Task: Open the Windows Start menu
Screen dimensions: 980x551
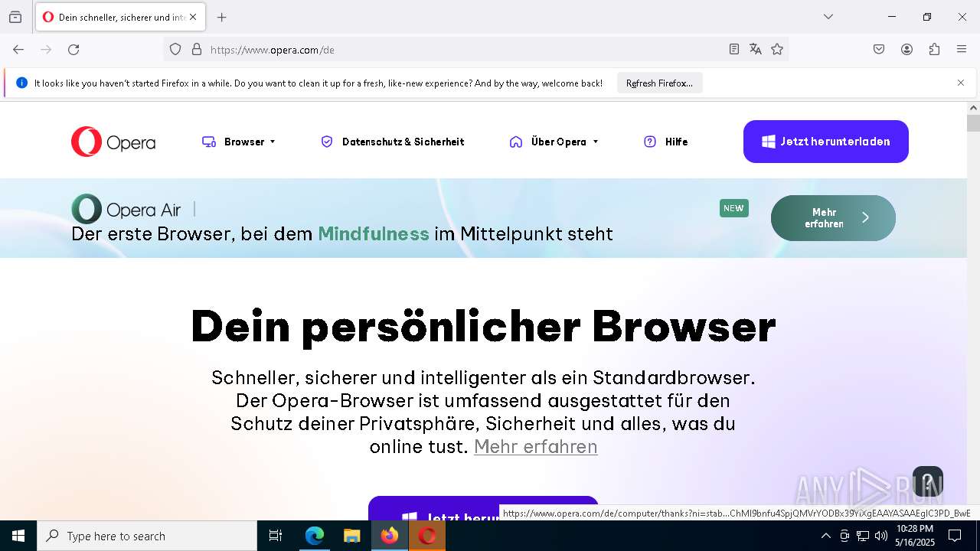Action: coord(18,536)
